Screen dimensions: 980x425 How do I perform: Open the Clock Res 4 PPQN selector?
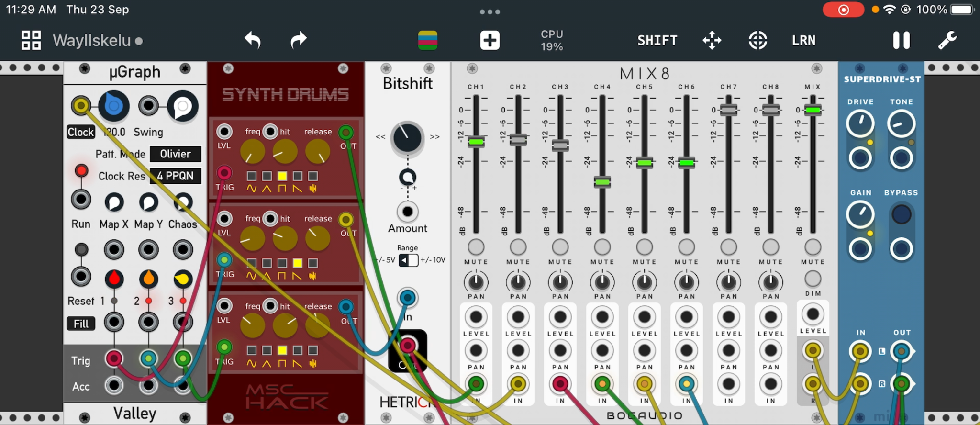(175, 176)
